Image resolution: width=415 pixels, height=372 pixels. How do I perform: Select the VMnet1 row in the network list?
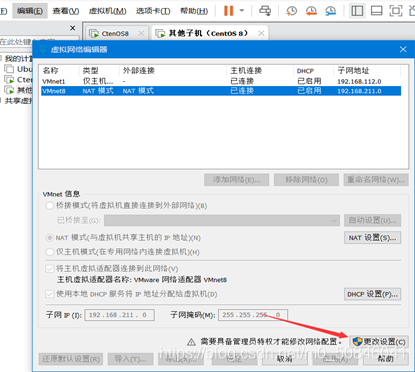tap(221, 81)
